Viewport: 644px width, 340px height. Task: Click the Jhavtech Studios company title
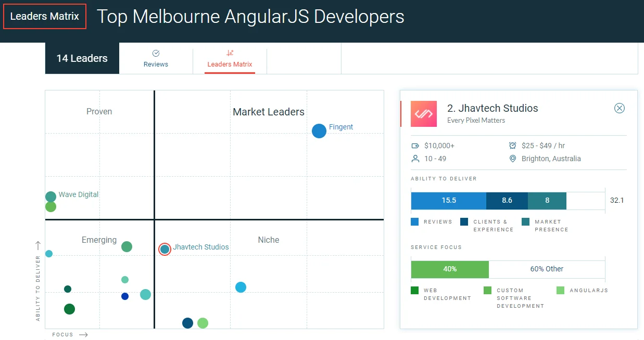[493, 108]
